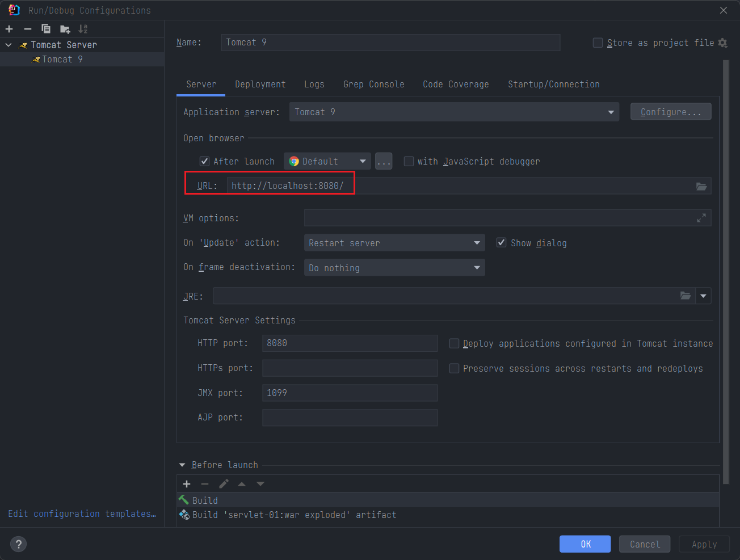Image resolution: width=740 pixels, height=560 pixels.
Task: Open Edit configuration templates link
Action: 82,513
